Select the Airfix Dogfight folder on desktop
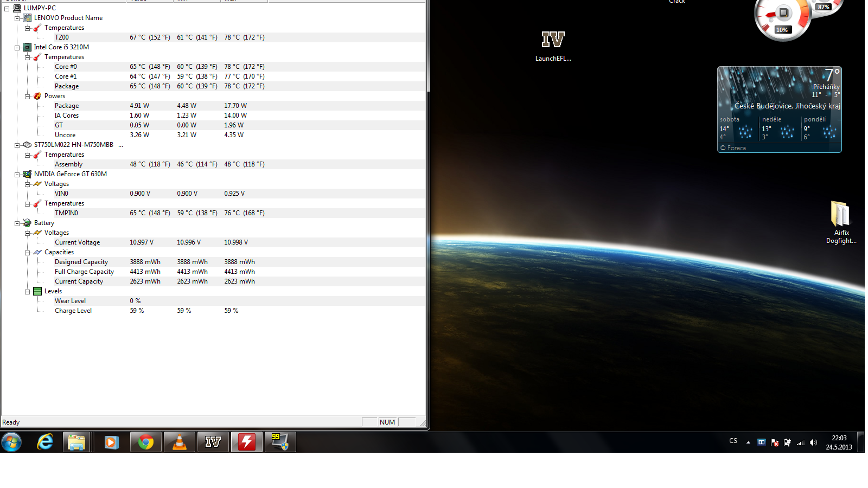 (x=841, y=222)
